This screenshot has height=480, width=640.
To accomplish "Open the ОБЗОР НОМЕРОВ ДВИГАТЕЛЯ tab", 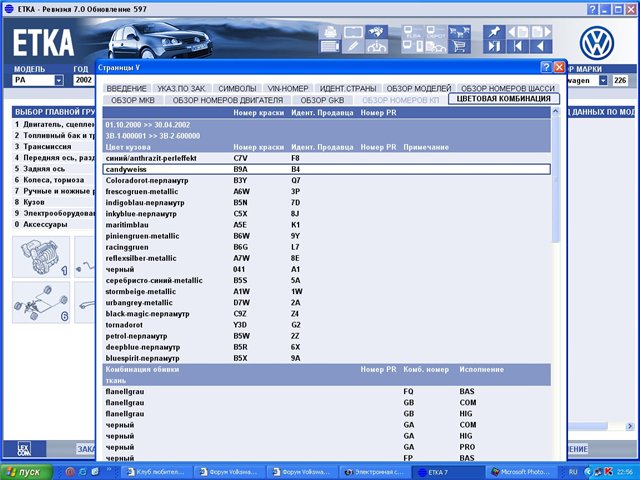I will [x=227, y=100].
